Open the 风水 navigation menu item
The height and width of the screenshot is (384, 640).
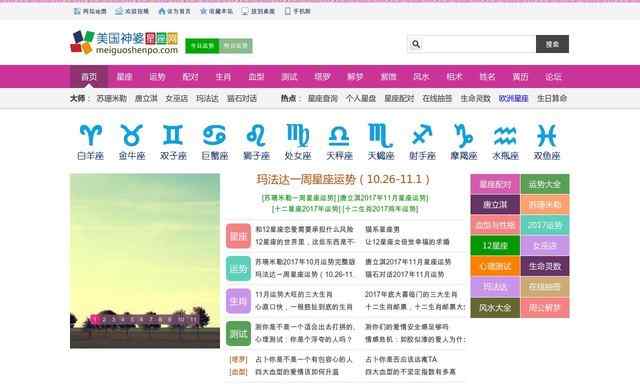[421, 77]
